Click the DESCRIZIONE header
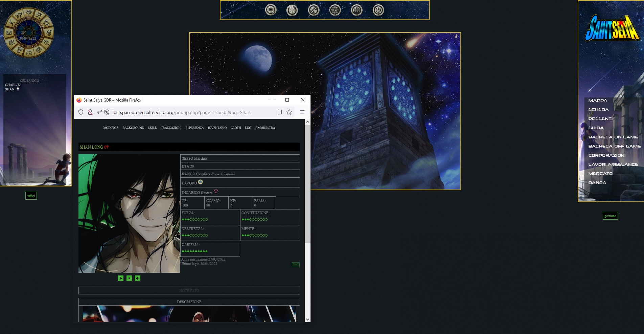Screen dimensions: 644x334 point(189,302)
